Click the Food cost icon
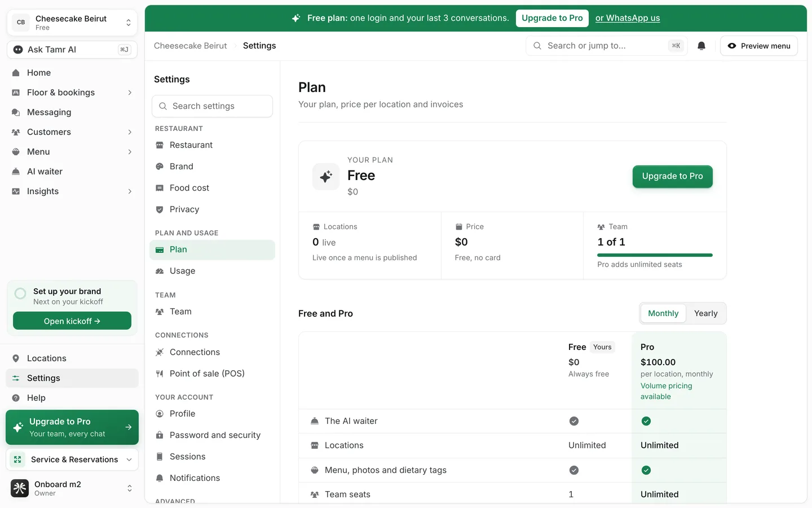The width and height of the screenshot is (812, 508). [x=160, y=188]
